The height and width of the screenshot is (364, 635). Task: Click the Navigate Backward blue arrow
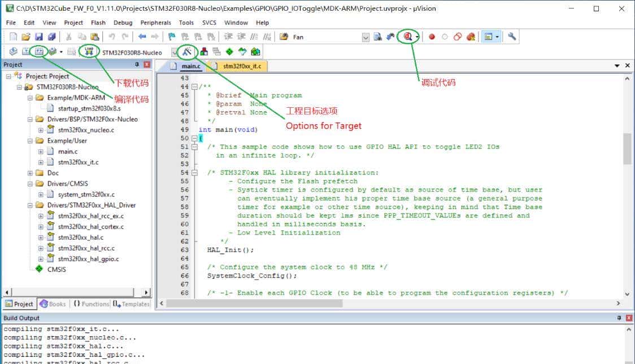pos(141,37)
